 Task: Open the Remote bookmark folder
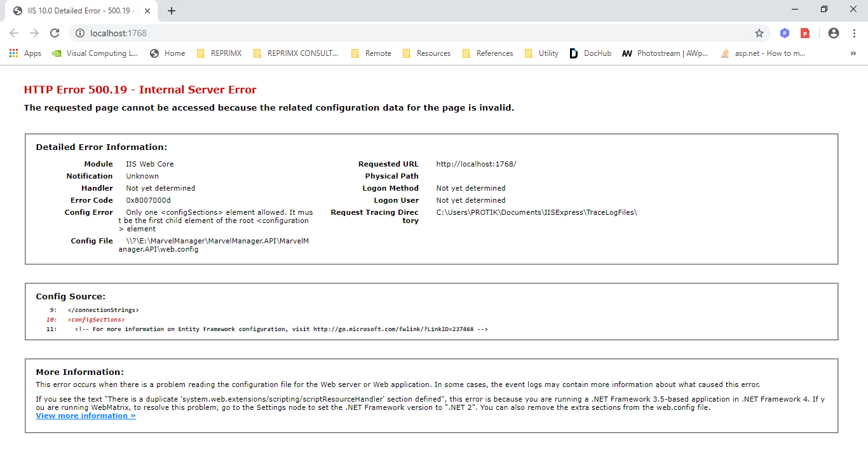pyautogui.click(x=371, y=53)
